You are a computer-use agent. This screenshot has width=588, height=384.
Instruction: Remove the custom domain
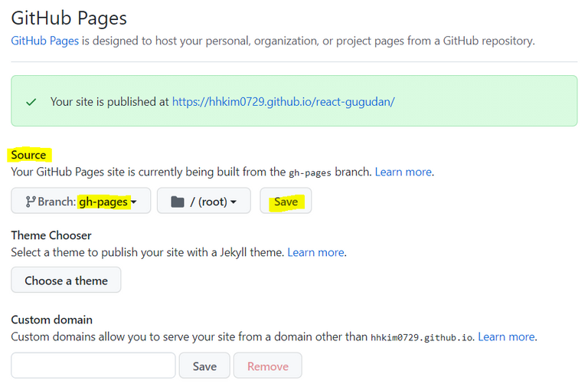click(268, 366)
